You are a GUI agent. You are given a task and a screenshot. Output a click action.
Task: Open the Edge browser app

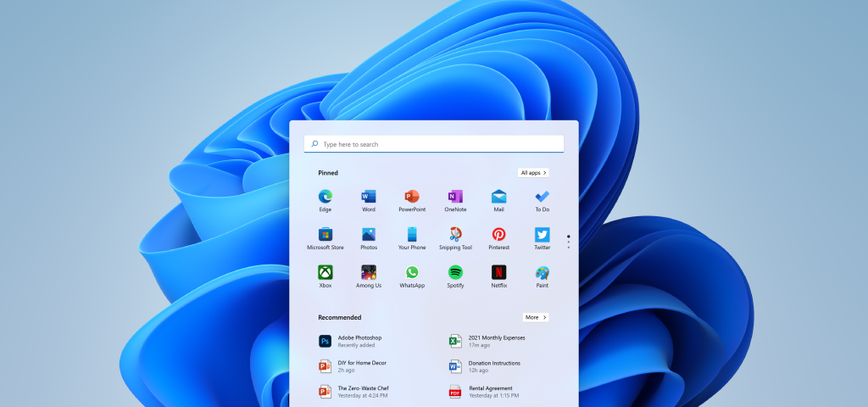pyautogui.click(x=325, y=200)
